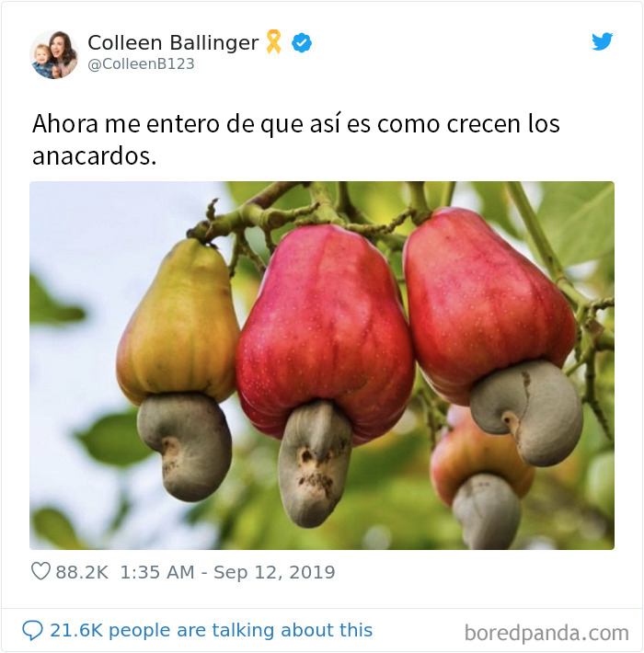Open Colleen Ballinger's profile avatar
The image size is (644, 653).
54,54
